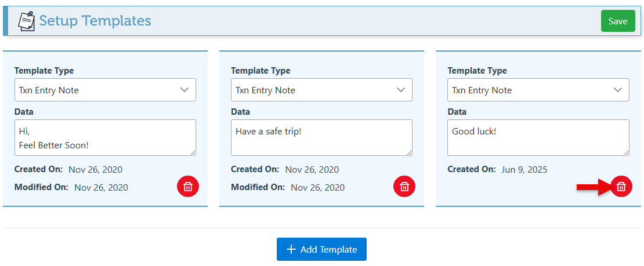The image size is (644, 266).
Task: Delete the "Have a safe trip!" template
Action: 404,186
